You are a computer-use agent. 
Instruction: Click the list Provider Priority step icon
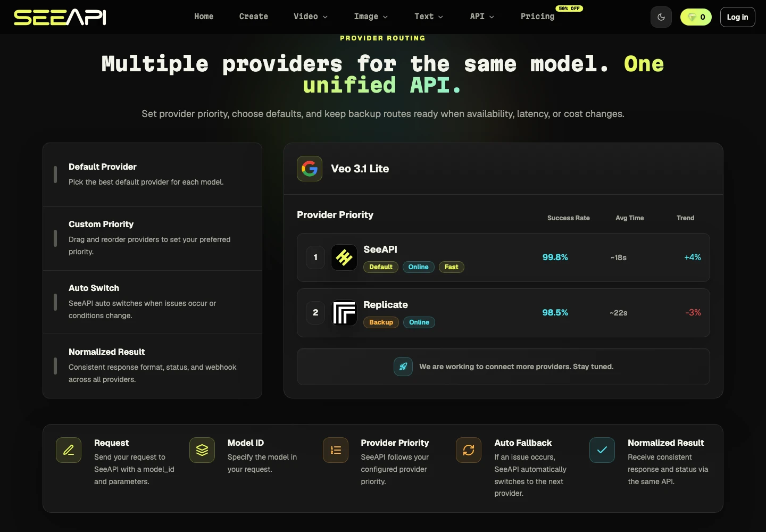point(336,450)
